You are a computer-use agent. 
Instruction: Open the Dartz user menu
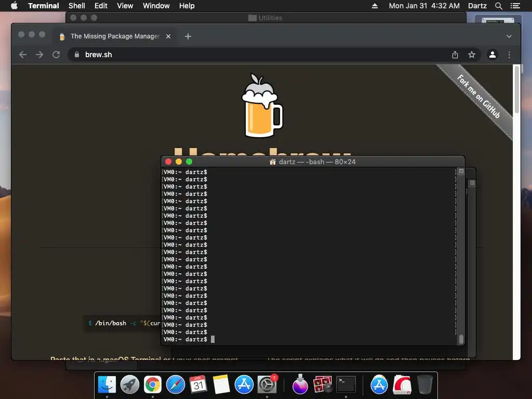click(x=477, y=6)
